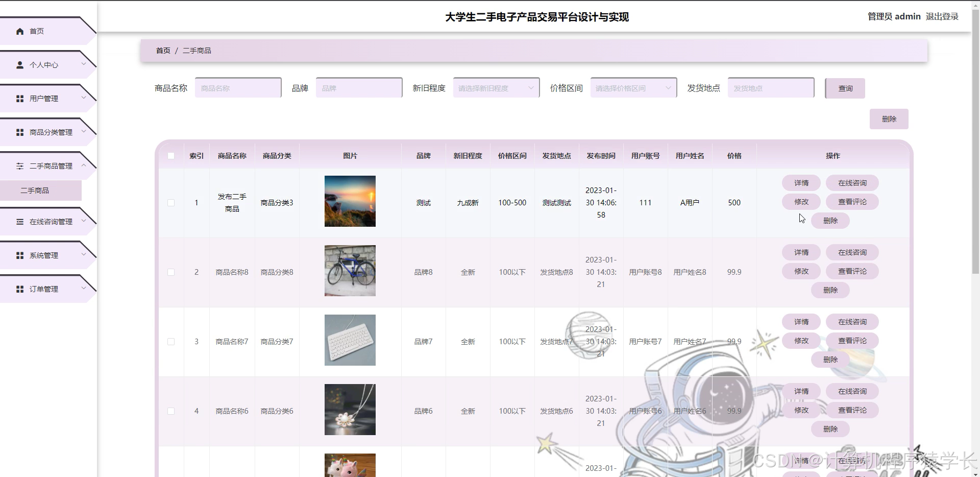Click the 查询 search button
Image resolution: width=980 pixels, height=477 pixels.
tap(845, 88)
